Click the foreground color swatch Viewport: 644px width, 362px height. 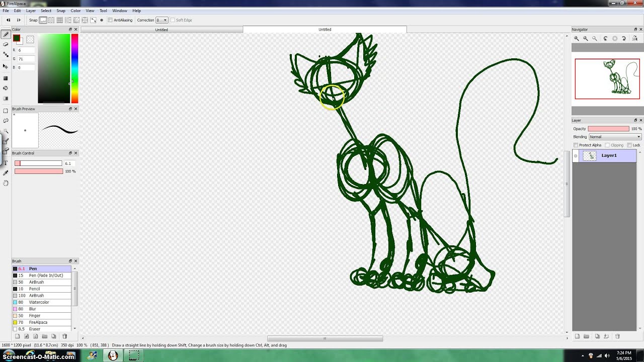click(17, 38)
